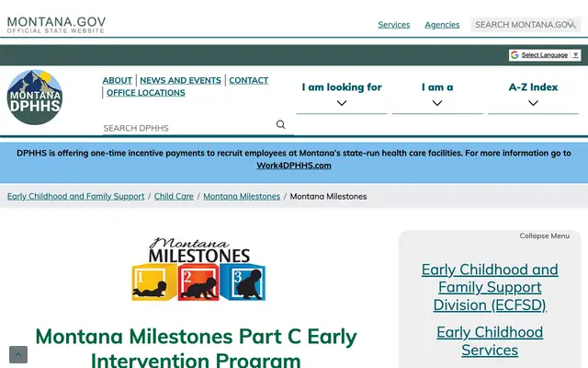The height and width of the screenshot is (368, 588).
Task: Follow the Work4DPHHS.com link
Action: click(x=294, y=166)
